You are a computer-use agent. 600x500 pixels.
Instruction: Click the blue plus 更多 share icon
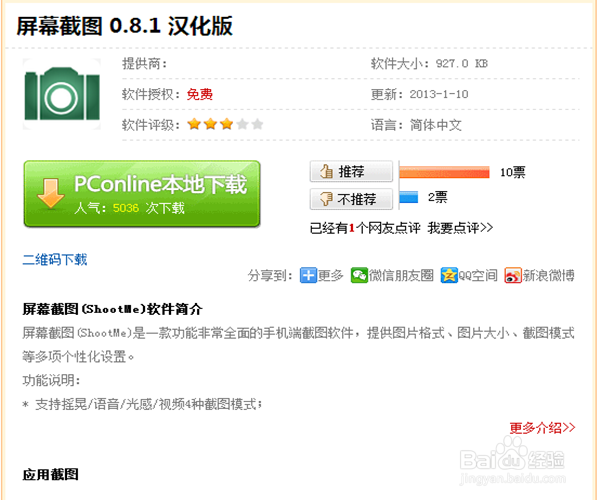pos(308,275)
